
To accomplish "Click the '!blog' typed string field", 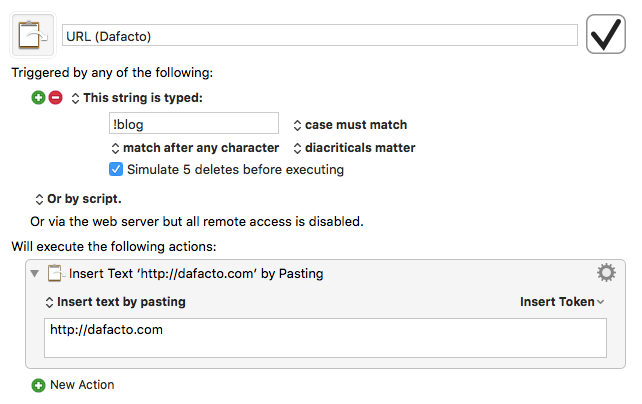I will click(194, 124).
